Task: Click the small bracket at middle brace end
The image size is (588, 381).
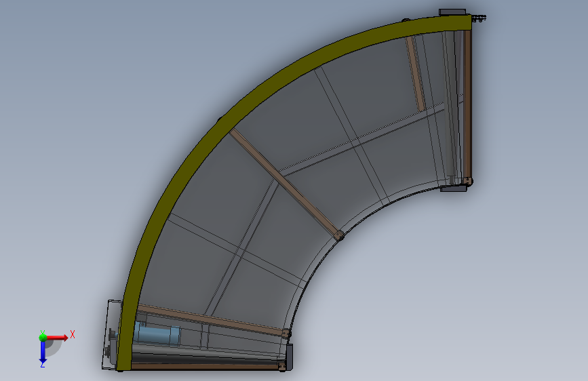Action: coord(338,235)
